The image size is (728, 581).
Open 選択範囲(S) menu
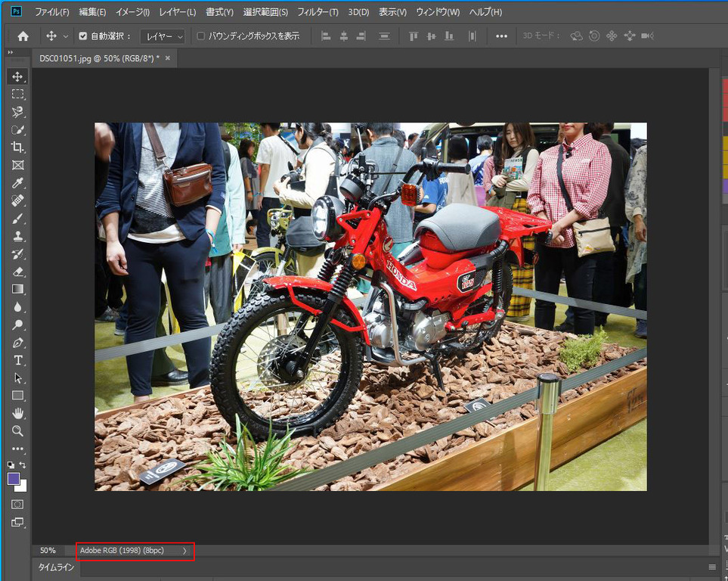(265, 12)
